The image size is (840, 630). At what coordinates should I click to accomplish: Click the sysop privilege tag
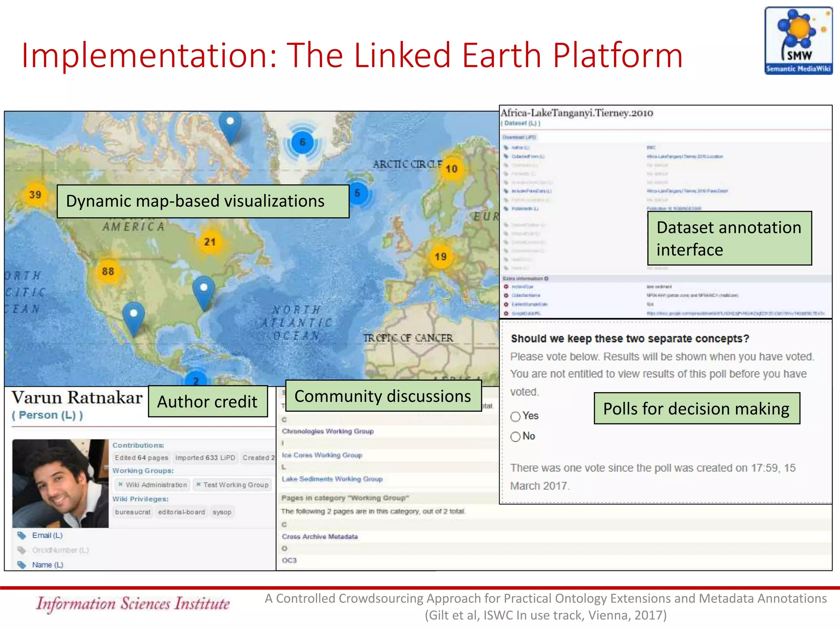click(x=222, y=512)
